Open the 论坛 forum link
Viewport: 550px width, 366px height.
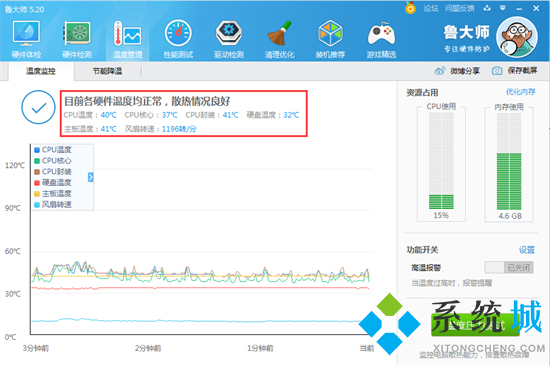click(x=431, y=8)
